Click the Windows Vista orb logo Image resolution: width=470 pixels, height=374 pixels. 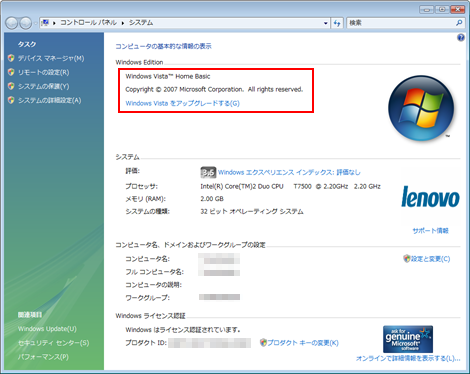(x=421, y=108)
